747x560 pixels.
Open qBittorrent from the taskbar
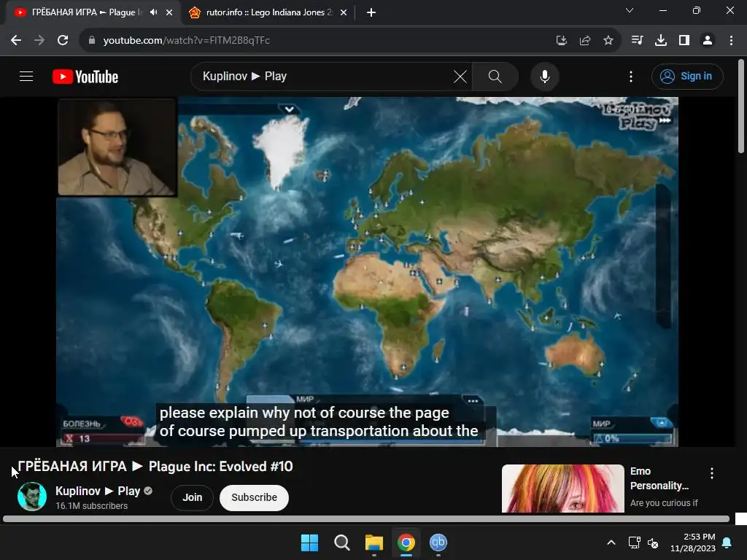click(438, 542)
